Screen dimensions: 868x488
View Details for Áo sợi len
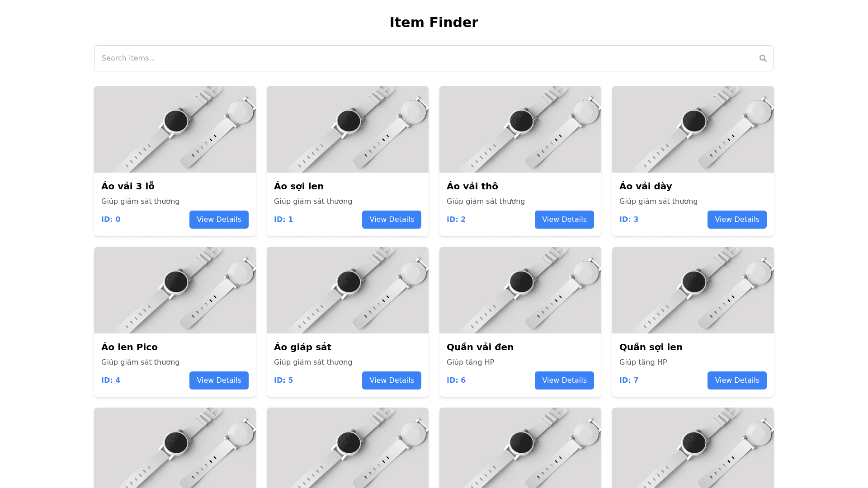(392, 220)
